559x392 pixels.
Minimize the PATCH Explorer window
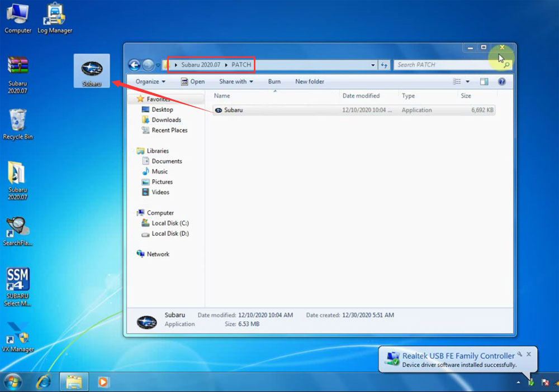470,47
